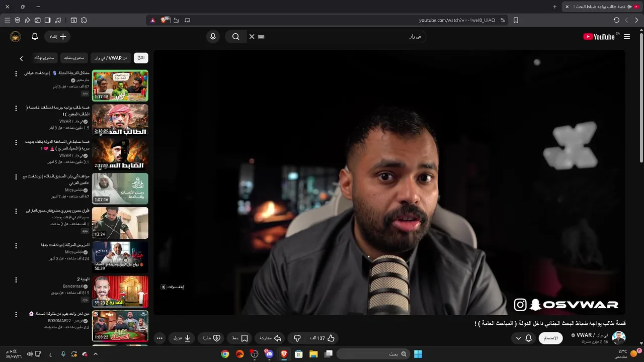Open the 'الضابط السري' video thumbnail
This screenshot has height=362, width=644.
pyautogui.click(x=120, y=154)
